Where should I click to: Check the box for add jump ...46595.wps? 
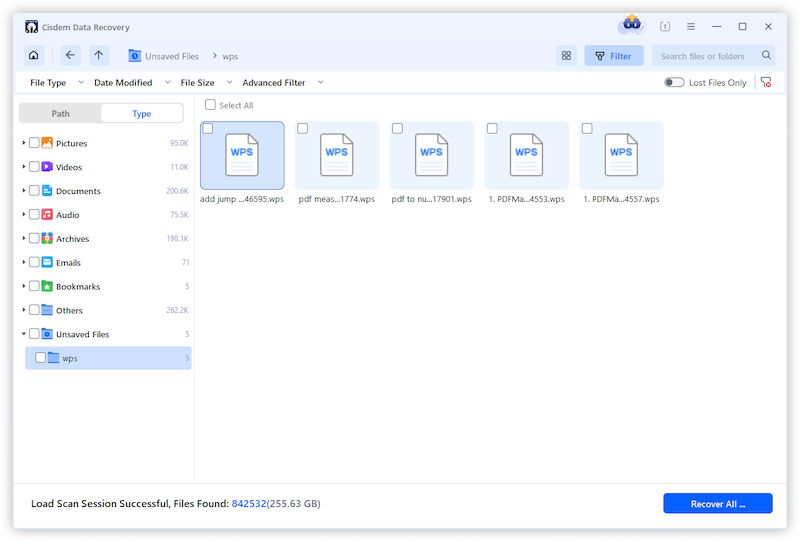[208, 129]
